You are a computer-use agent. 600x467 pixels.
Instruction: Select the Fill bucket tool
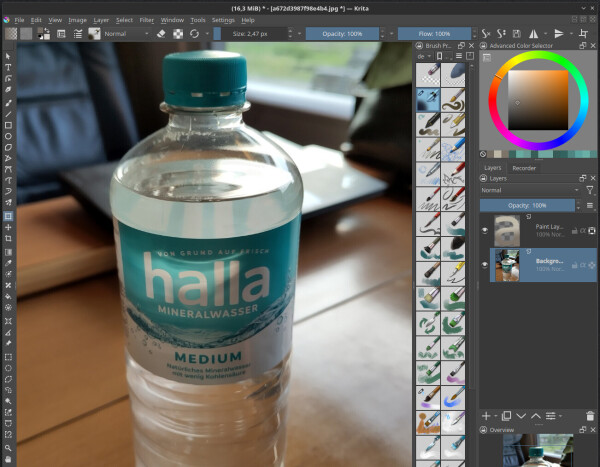point(8,296)
